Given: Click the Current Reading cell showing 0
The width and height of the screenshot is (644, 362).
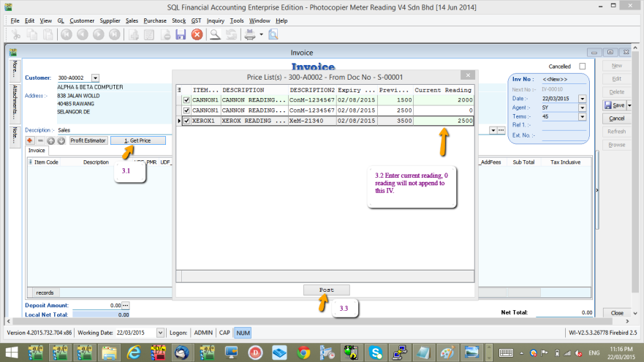Looking at the screenshot, I should click(443, 110).
